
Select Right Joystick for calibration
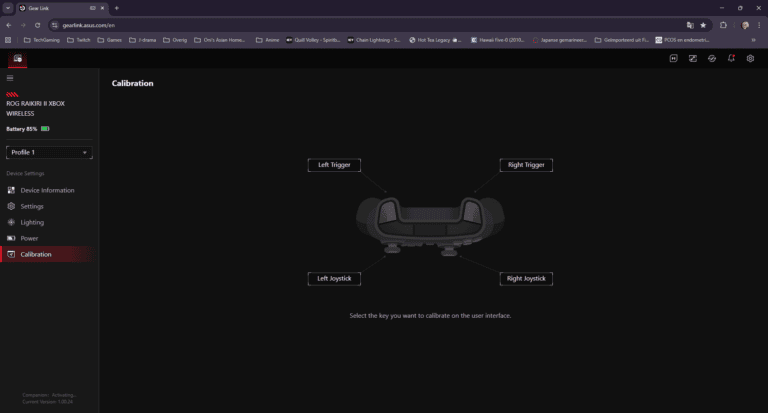pos(526,279)
